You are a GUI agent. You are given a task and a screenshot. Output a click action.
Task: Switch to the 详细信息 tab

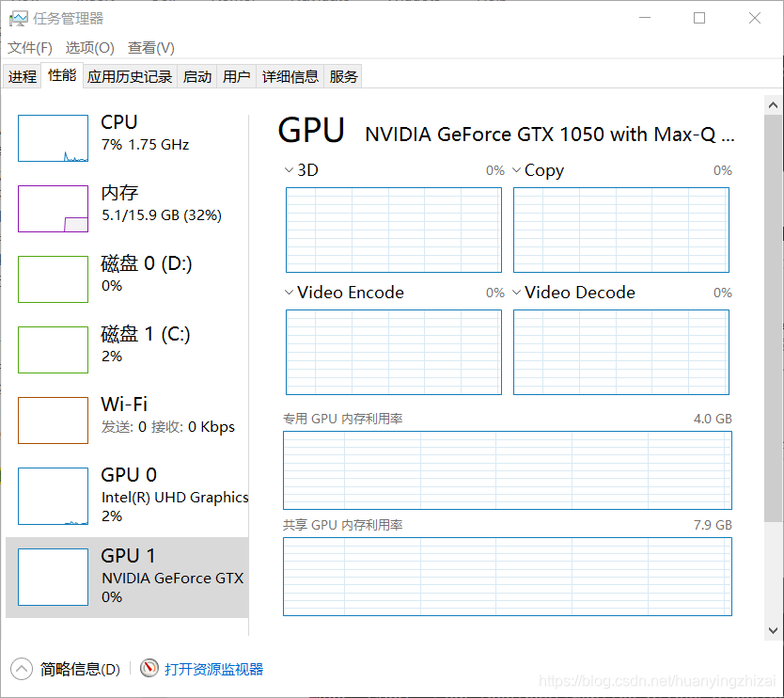290,76
